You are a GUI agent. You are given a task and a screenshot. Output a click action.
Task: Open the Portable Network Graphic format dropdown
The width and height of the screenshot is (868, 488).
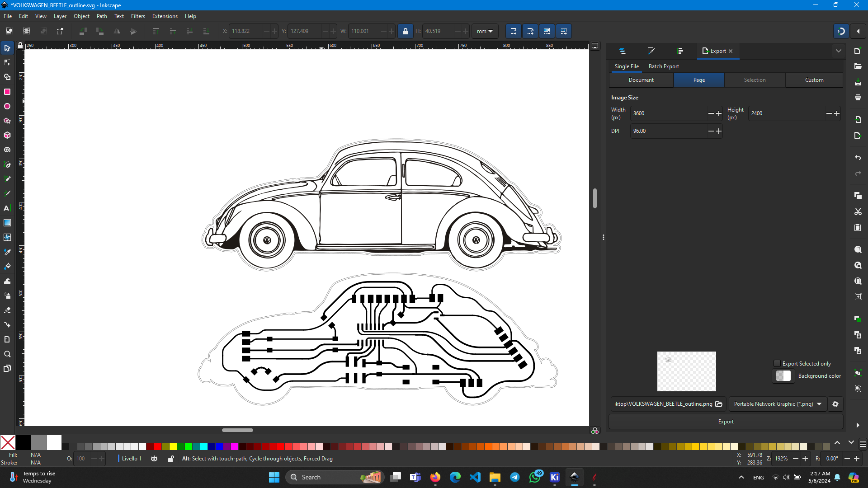778,404
